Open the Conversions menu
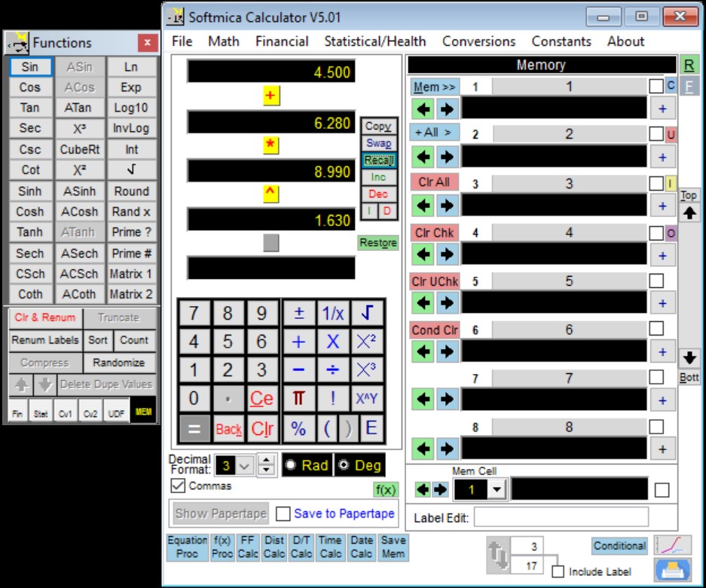706x588 pixels. pos(478,41)
